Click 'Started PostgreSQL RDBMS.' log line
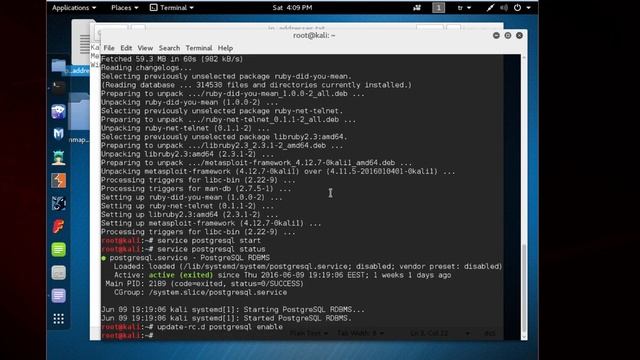This screenshot has height=360, width=640. [227, 318]
